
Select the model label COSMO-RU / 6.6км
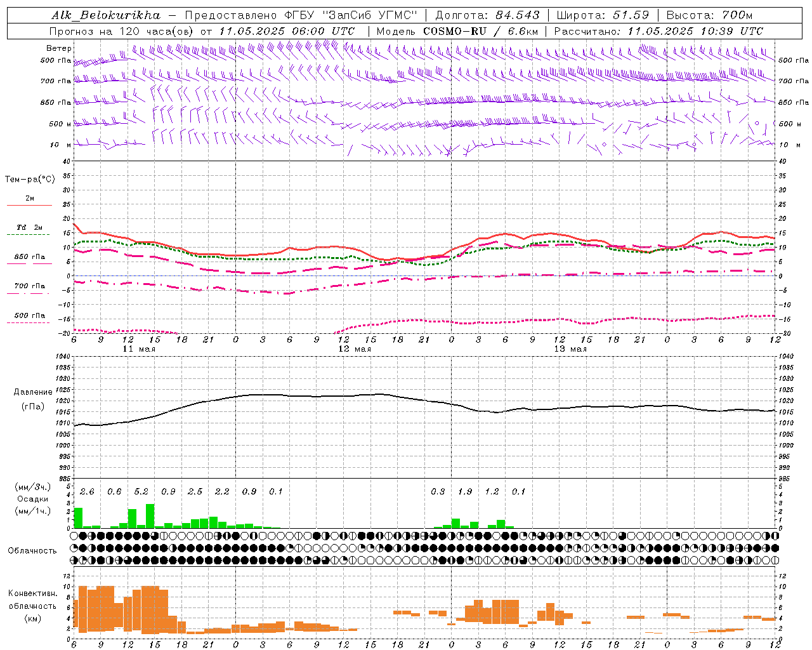481,31
